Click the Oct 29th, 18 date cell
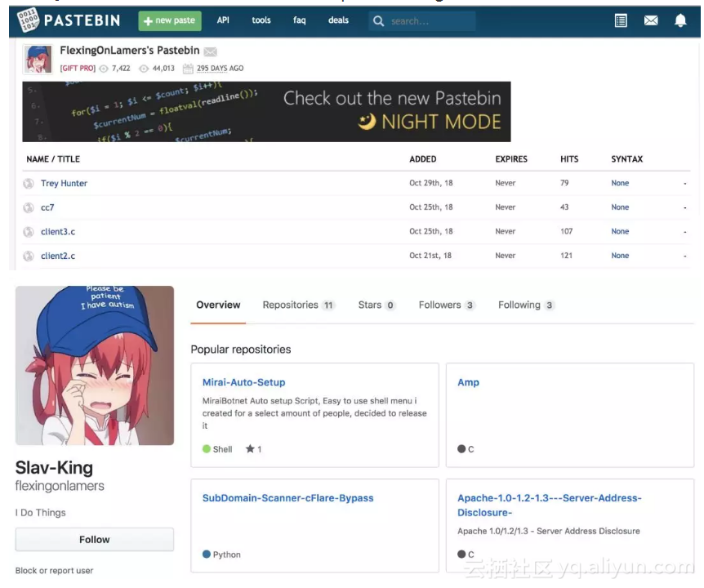The height and width of the screenshot is (588, 704). tap(430, 183)
